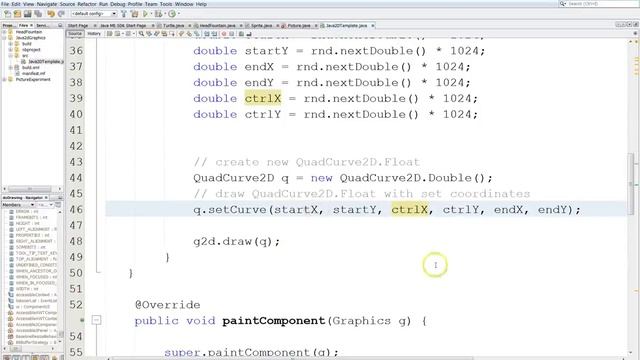Open the Debug menu
Image resolution: width=640 pixels, height=360 pixels.
pos(118,4)
